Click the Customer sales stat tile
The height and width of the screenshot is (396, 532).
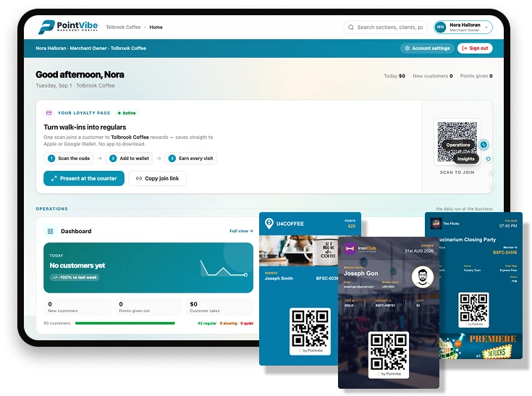point(219,307)
